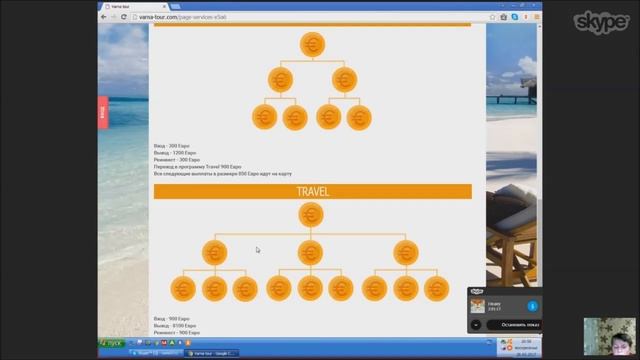
Task: Click the orange extension icon in Chrome toolbar
Action: click(x=526, y=17)
